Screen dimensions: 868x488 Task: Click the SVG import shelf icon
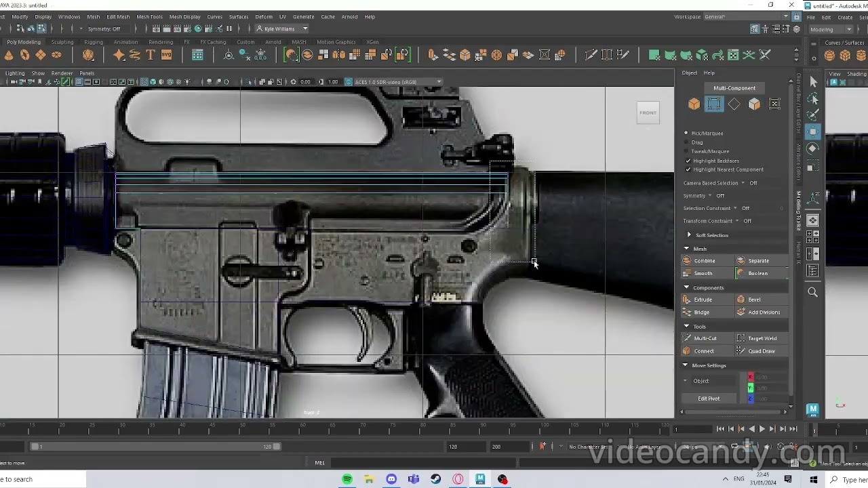(166, 55)
